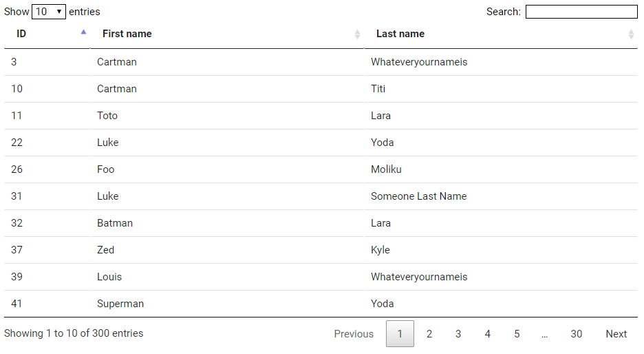This screenshot has width=644, height=354.
Task: Go to pagination page 3
Action: [458, 334]
